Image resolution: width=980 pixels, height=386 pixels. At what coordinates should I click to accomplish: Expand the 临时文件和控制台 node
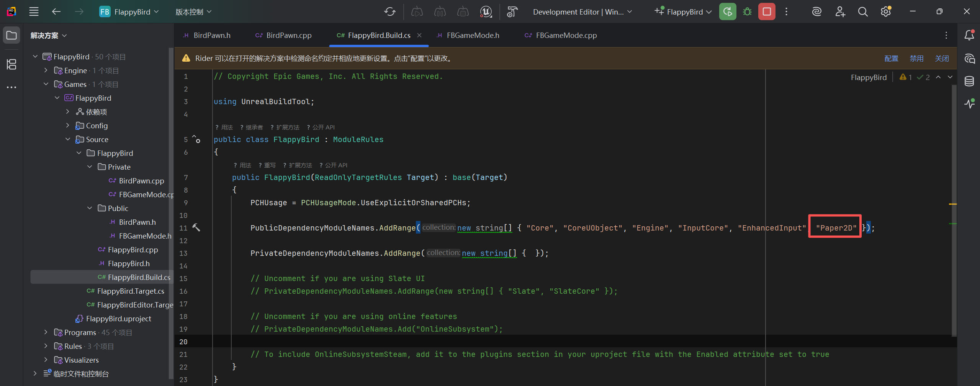[x=35, y=374]
